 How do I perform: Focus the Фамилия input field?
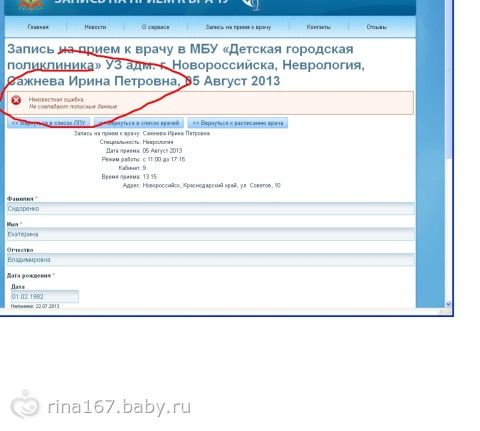[210, 209]
